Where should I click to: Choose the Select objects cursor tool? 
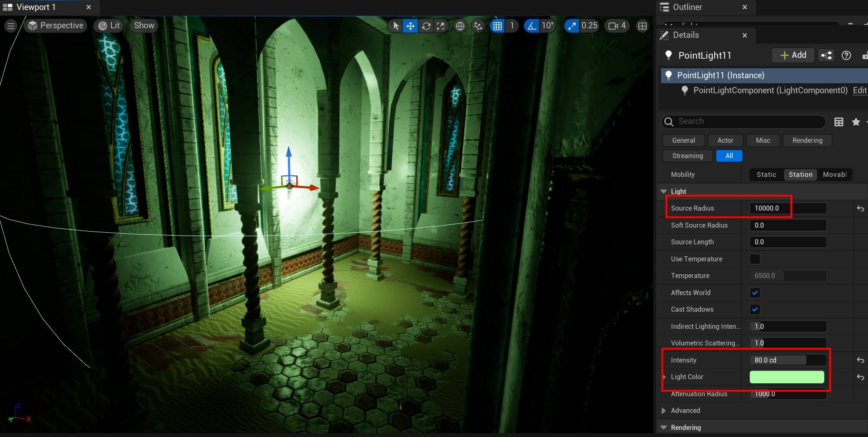[395, 26]
